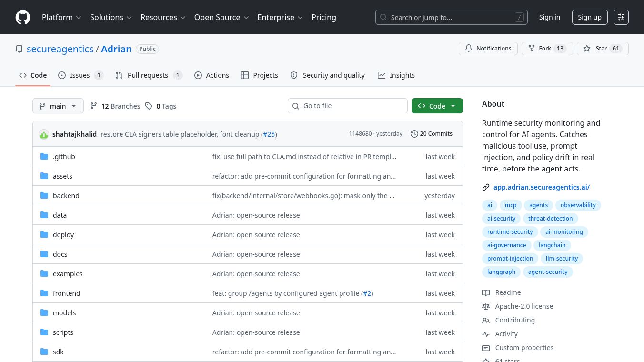Click the fork icon in Fork button
Viewport: 644px width, 362px height.
pos(532,49)
